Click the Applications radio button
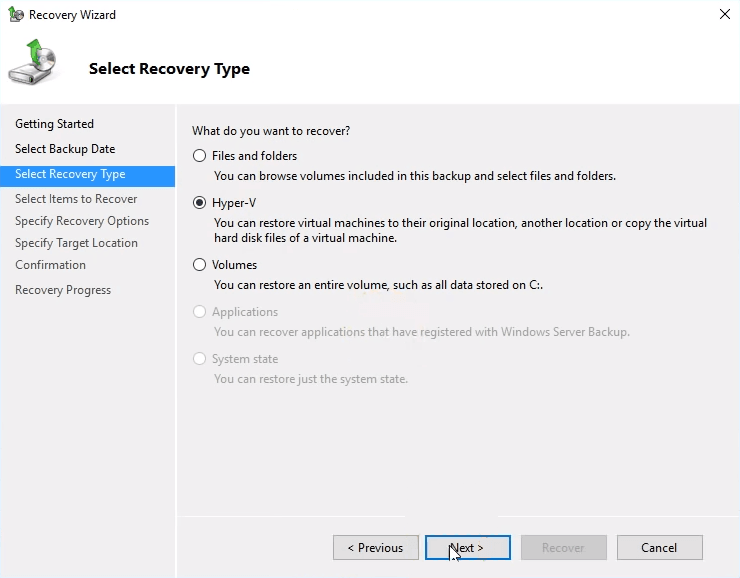This screenshot has width=740, height=578. [200, 312]
